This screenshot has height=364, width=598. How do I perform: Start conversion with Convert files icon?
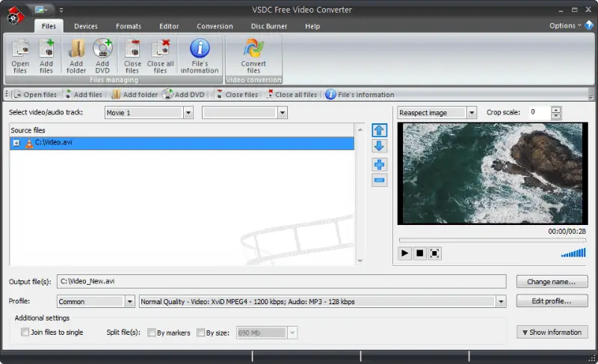click(x=253, y=56)
